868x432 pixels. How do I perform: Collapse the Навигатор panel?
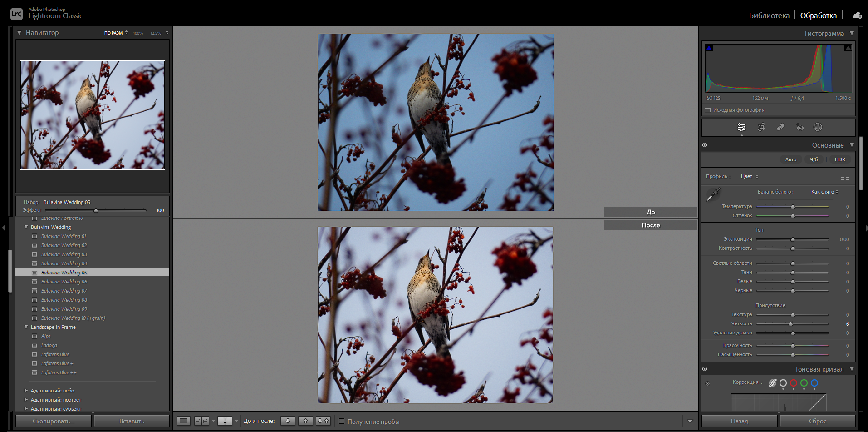[x=19, y=33]
